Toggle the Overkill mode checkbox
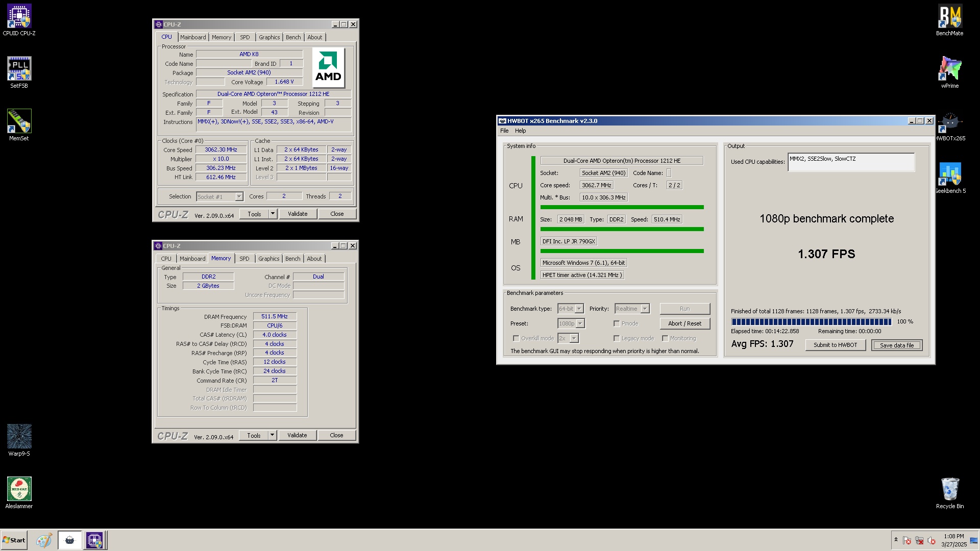The height and width of the screenshot is (551, 980). coord(516,338)
